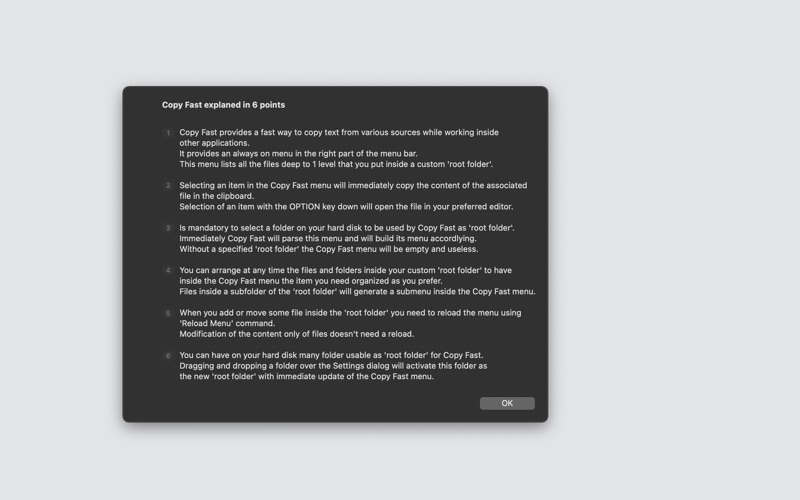
Task: Click the line 'Selecting an item in the Copy Fast menu'
Action: [353, 185]
